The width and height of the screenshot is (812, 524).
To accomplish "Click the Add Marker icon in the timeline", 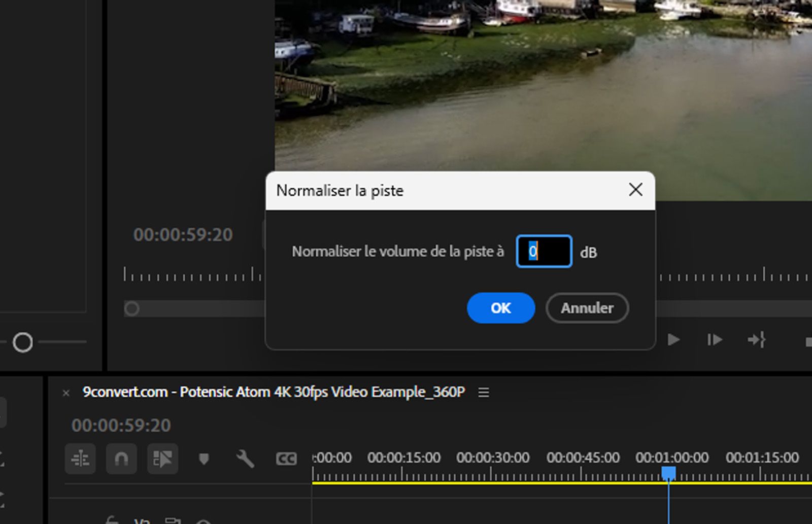I will (204, 459).
